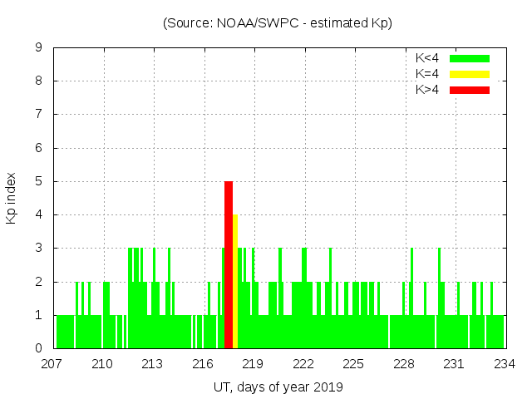
Task: Click the 0 label on y-axis
Action: (38, 348)
